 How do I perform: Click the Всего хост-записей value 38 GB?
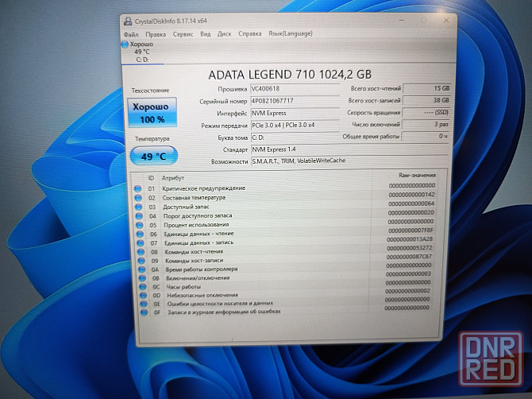tap(426, 100)
